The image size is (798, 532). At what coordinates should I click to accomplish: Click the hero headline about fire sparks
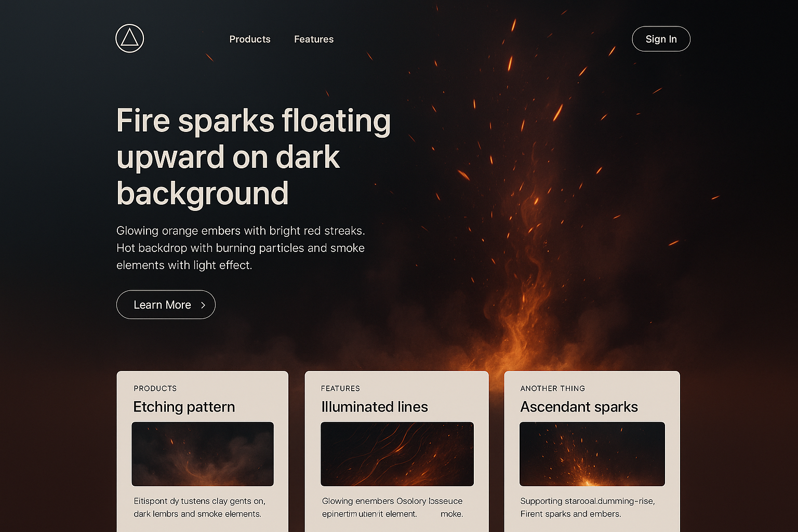pyautogui.click(x=254, y=157)
